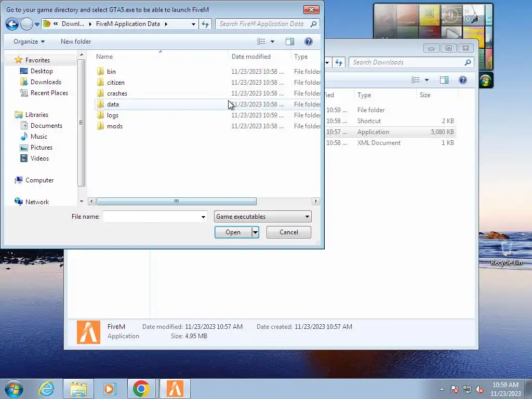Select the mods folder
532x399 pixels.
click(110, 126)
